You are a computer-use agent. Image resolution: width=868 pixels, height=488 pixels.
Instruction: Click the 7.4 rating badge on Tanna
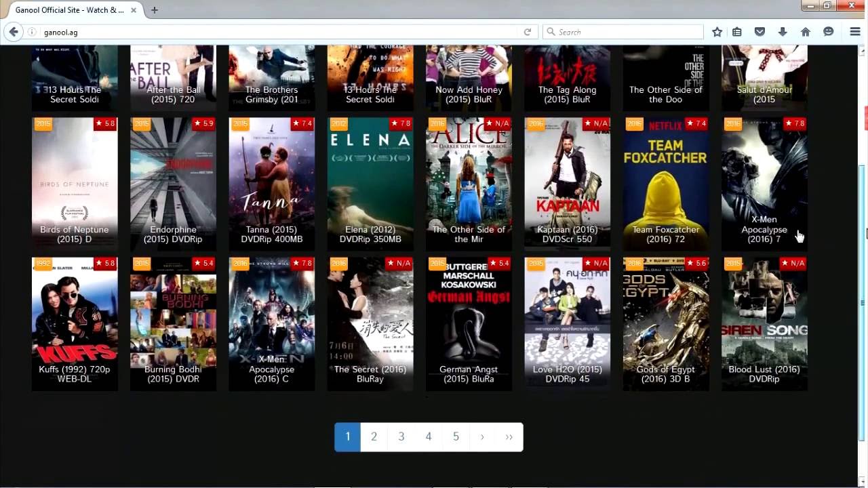[303, 123]
